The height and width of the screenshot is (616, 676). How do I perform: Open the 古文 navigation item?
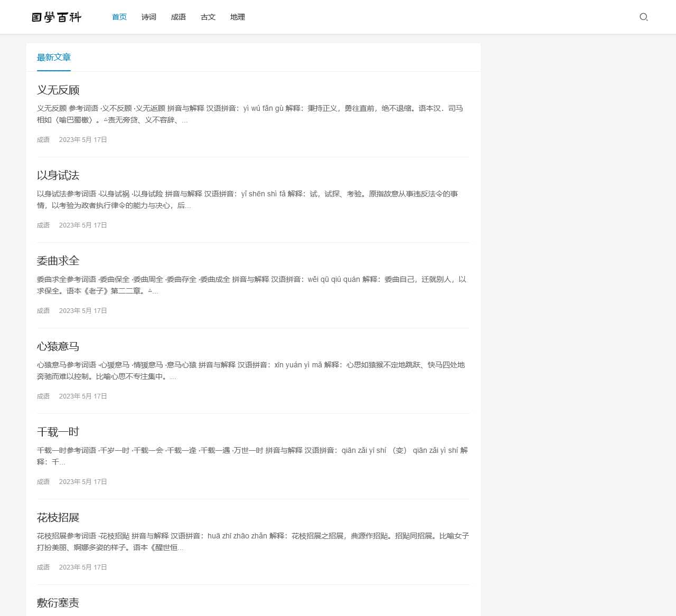click(208, 17)
